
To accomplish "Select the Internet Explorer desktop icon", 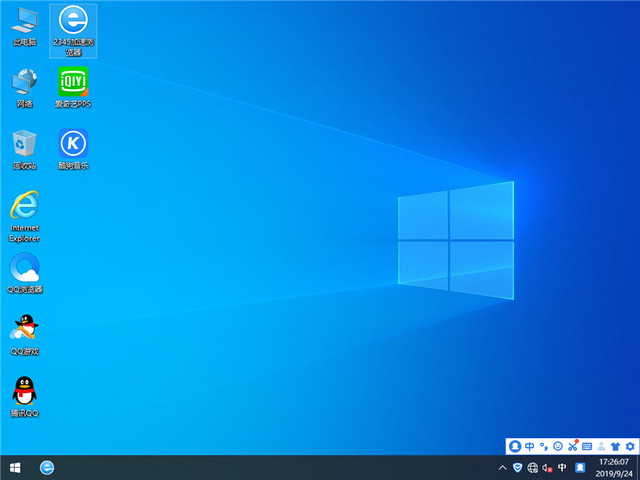I will (24, 216).
